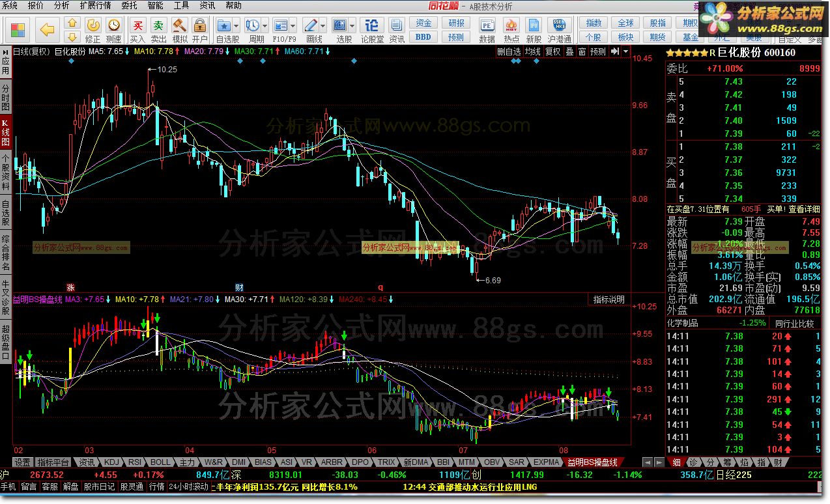Click the 资金 capital flow button
830x504 pixels.
[423, 23]
